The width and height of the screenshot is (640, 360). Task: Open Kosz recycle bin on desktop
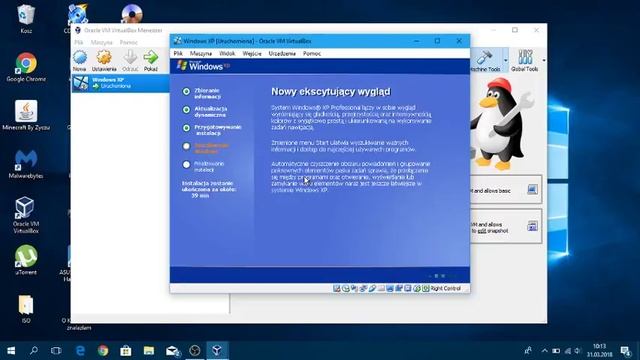point(26,18)
